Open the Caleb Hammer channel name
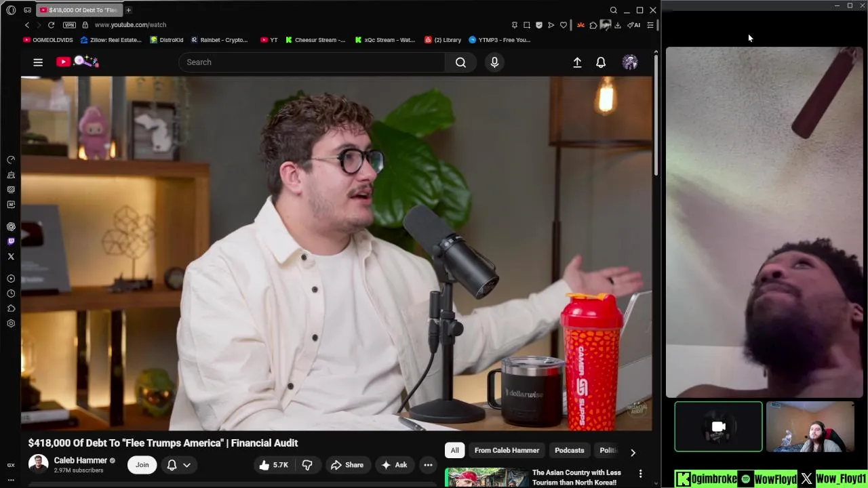Image resolution: width=868 pixels, height=488 pixels. [81, 460]
